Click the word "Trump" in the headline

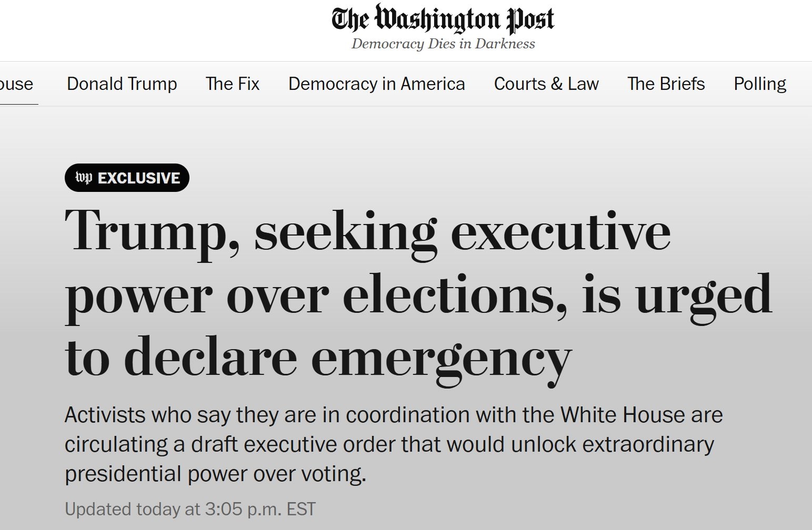(x=147, y=231)
